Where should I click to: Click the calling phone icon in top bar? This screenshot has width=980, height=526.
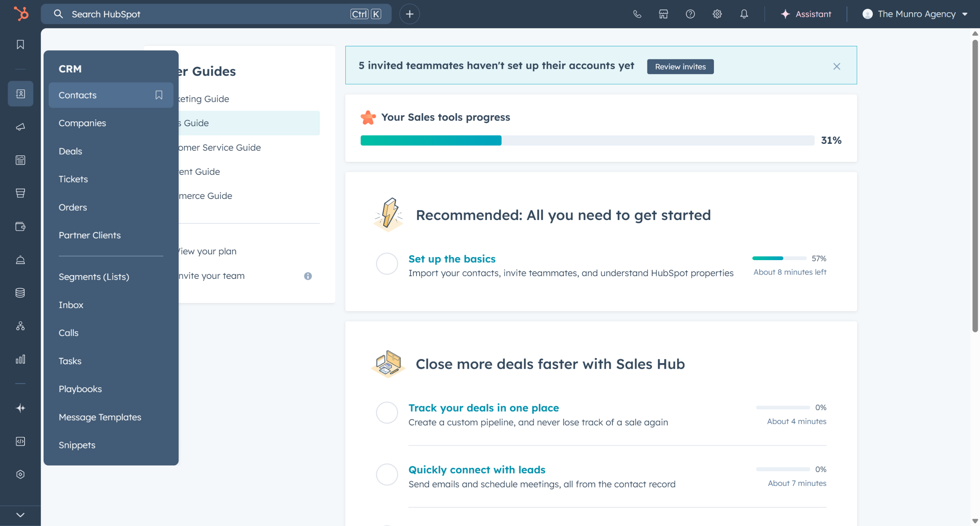point(637,14)
